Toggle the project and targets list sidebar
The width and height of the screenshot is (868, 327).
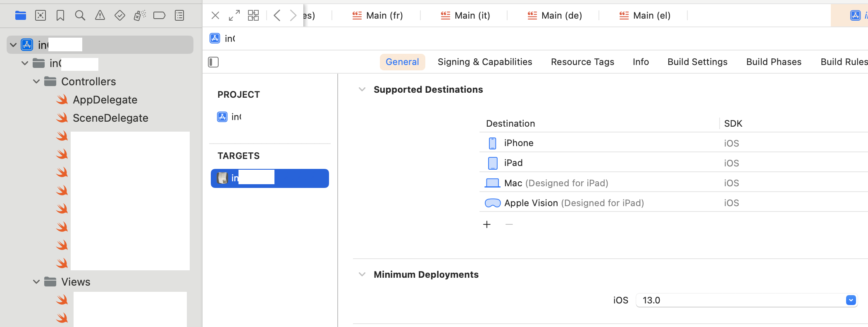coord(213,62)
